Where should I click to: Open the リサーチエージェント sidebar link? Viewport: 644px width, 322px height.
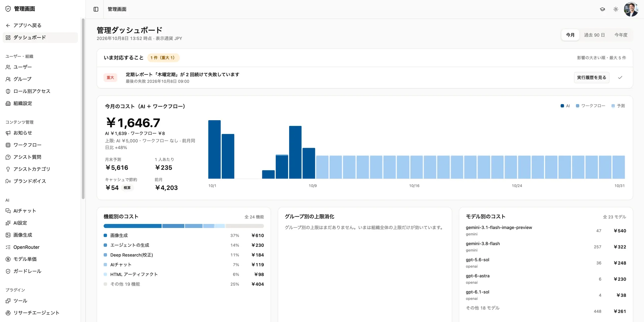tap(40, 313)
